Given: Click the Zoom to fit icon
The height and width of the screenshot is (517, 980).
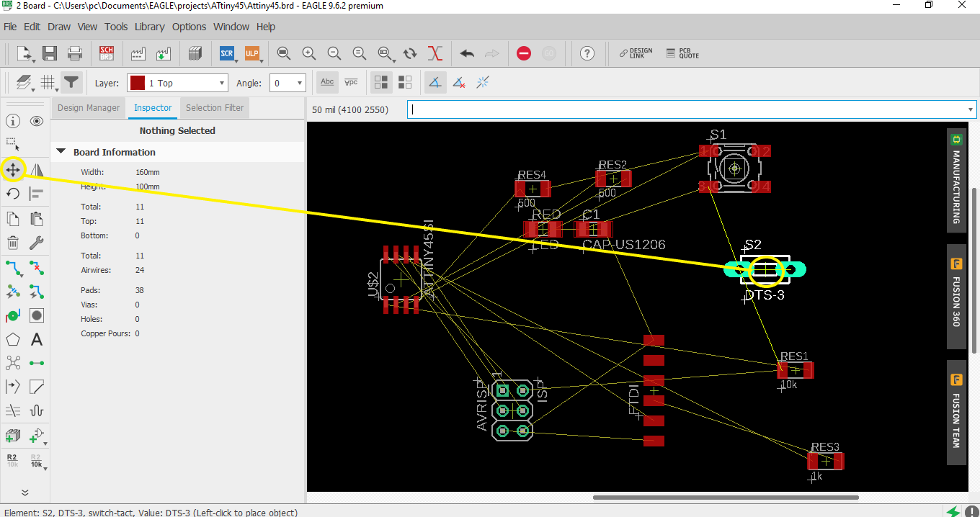Looking at the screenshot, I should click(x=284, y=53).
